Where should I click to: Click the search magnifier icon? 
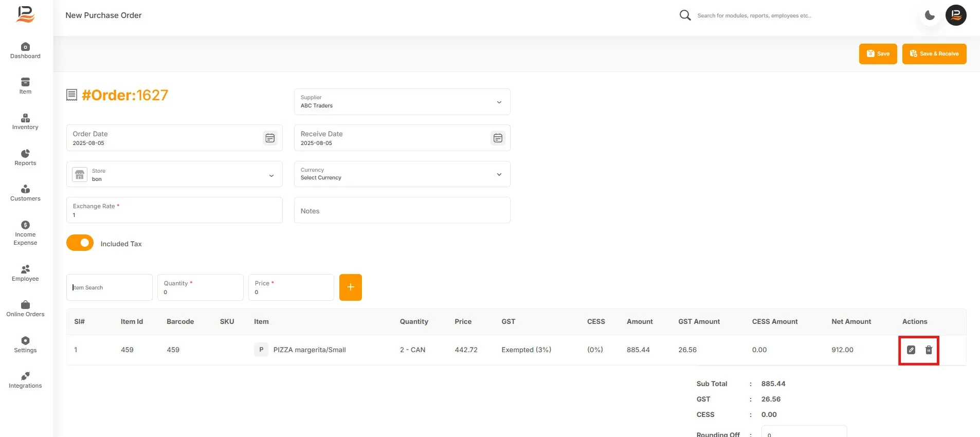(685, 15)
